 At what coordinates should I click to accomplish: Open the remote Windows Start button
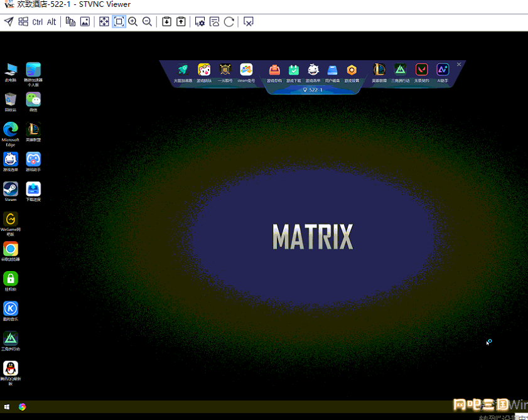pyautogui.click(x=7, y=407)
